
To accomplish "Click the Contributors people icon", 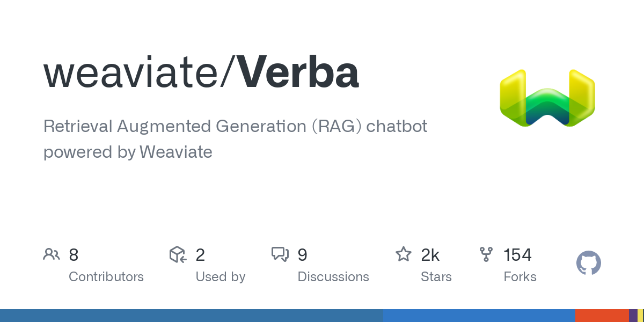I will click(x=52, y=254).
